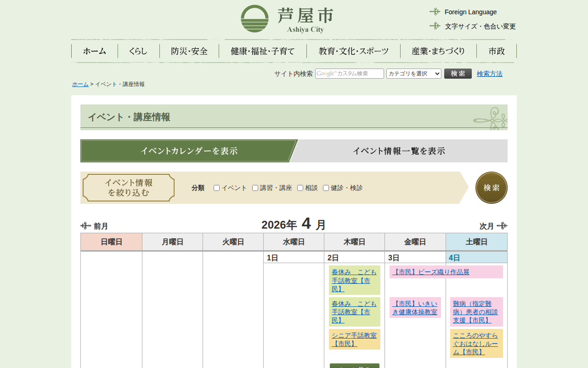Screen dimensions: 588x368
Task: Open the 健康・福祉・子育て menu
Action: click(x=263, y=51)
